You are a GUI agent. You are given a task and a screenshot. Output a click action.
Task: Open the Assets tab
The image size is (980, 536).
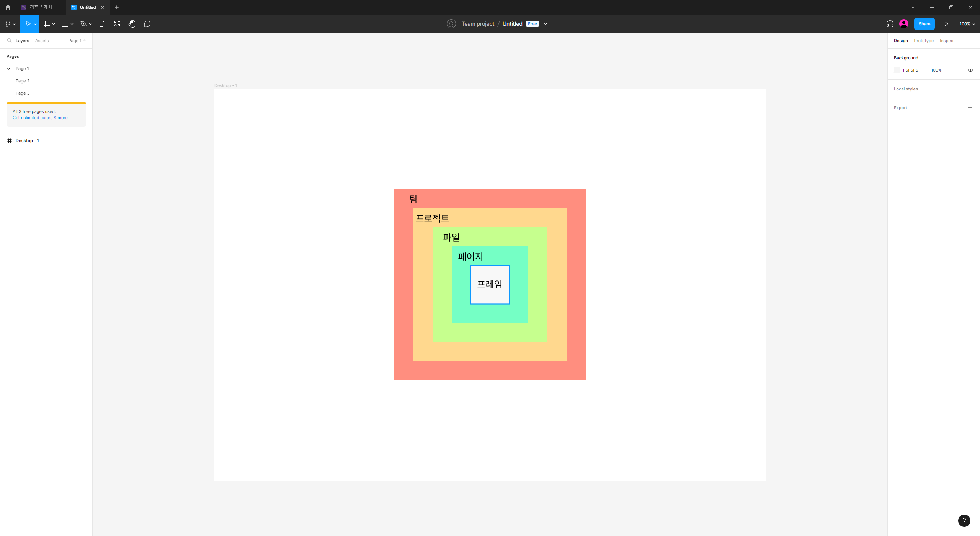click(x=42, y=41)
